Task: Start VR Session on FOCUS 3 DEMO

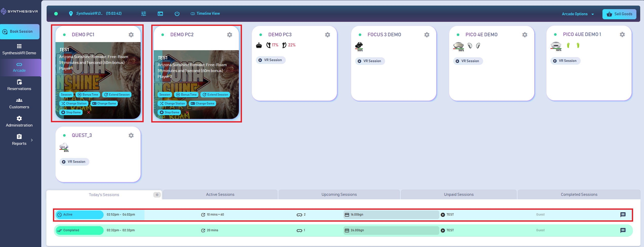Action: pos(370,61)
